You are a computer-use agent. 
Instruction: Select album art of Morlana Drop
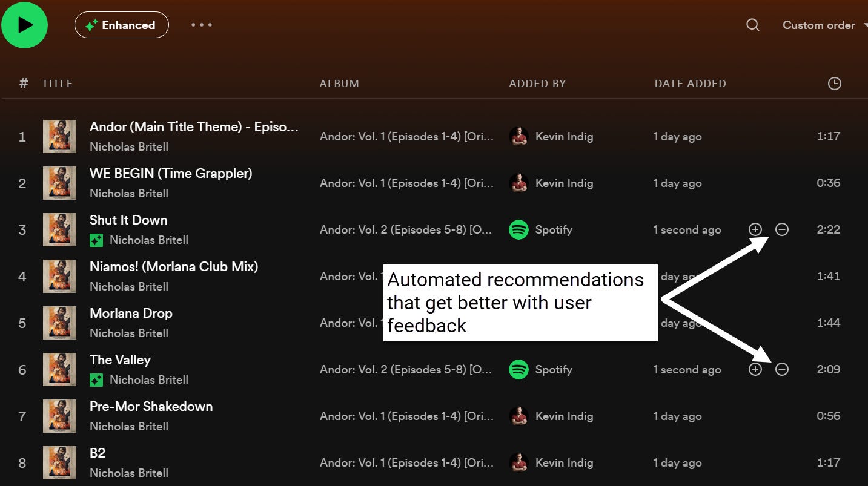[x=59, y=323]
